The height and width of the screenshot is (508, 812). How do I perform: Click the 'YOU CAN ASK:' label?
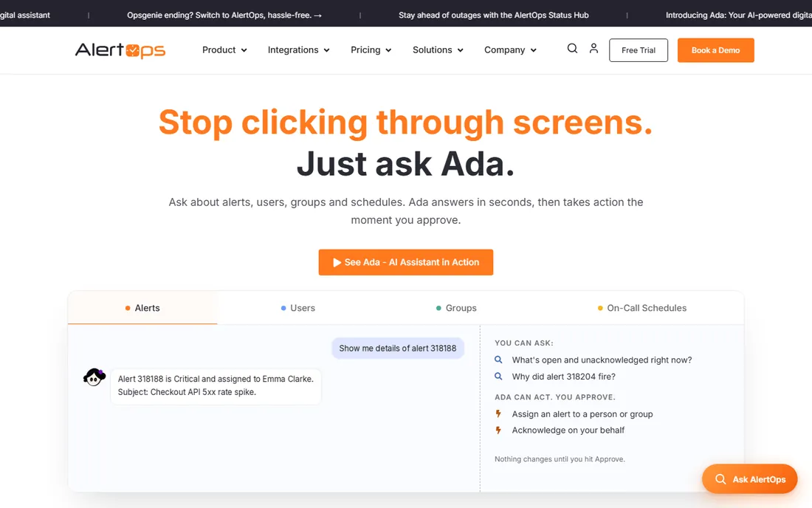523,343
